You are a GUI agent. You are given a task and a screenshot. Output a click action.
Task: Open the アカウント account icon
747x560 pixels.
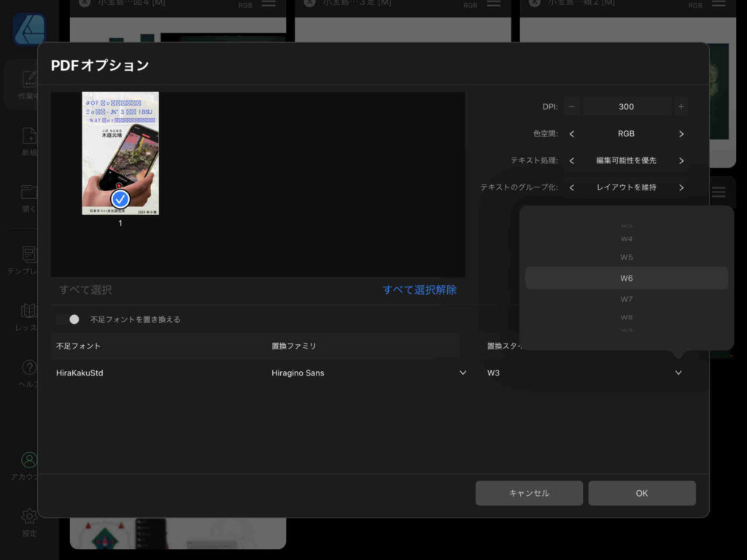[x=29, y=460]
